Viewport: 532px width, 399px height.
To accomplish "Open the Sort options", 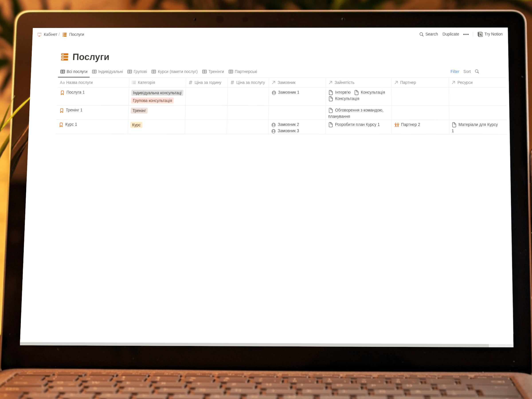I will click(467, 72).
